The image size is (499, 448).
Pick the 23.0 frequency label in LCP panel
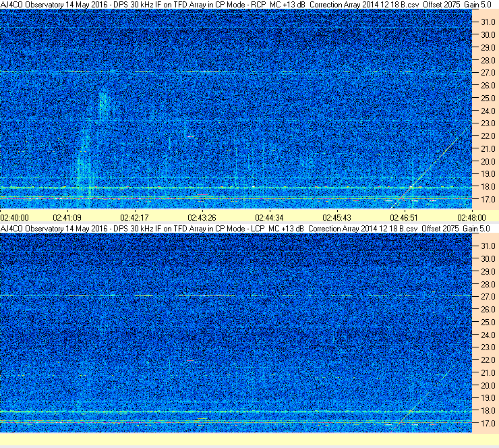click(488, 347)
